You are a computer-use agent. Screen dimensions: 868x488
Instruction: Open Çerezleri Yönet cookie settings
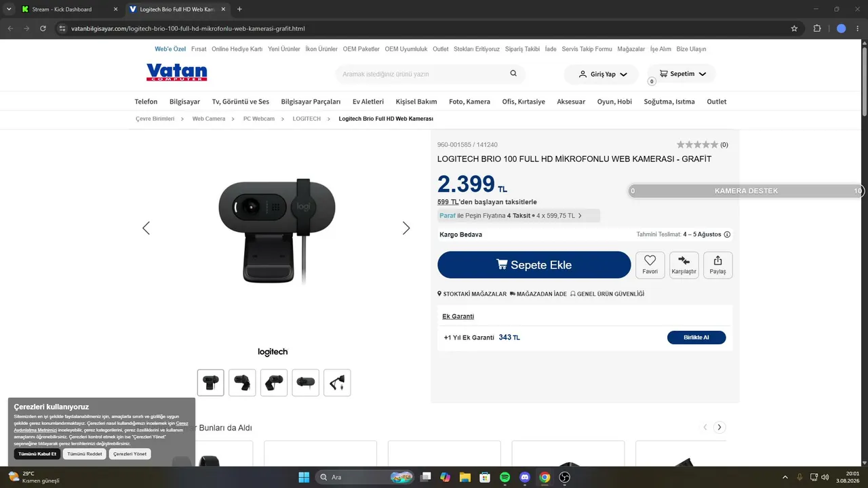(130, 454)
